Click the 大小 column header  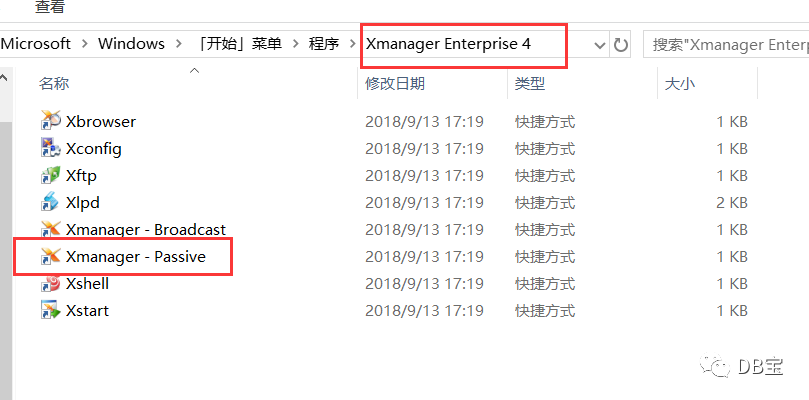[679, 84]
